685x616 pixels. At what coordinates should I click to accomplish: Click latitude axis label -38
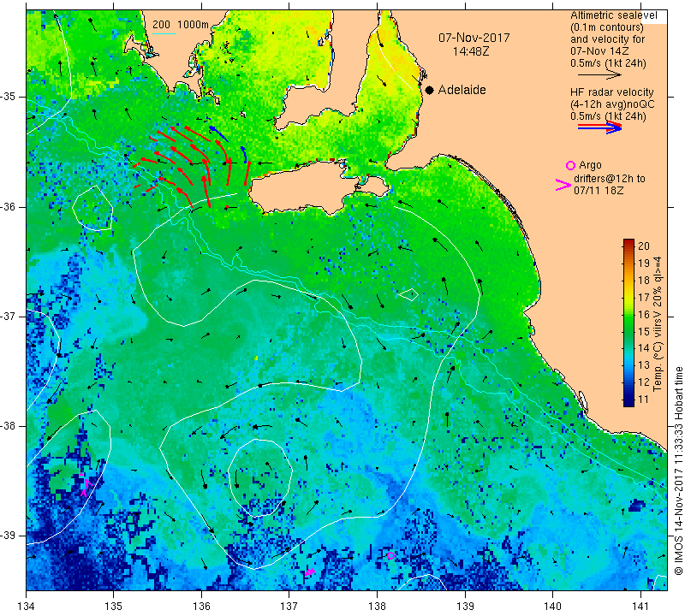tap(8, 426)
